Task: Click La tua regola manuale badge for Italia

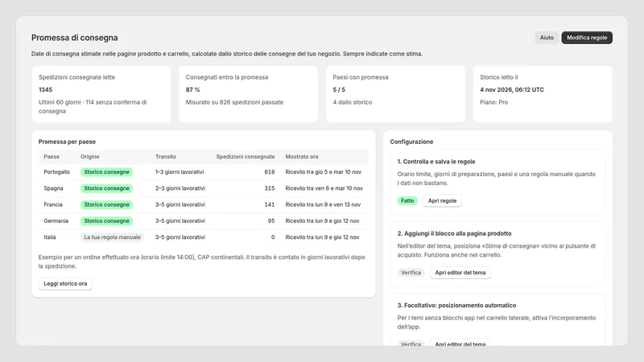Action: pyautogui.click(x=112, y=237)
